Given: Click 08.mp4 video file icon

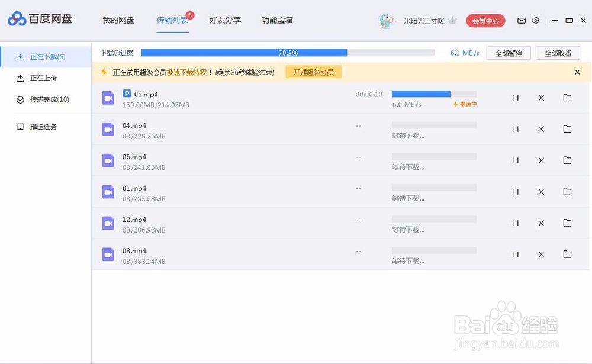Looking at the screenshot, I should [x=108, y=255].
